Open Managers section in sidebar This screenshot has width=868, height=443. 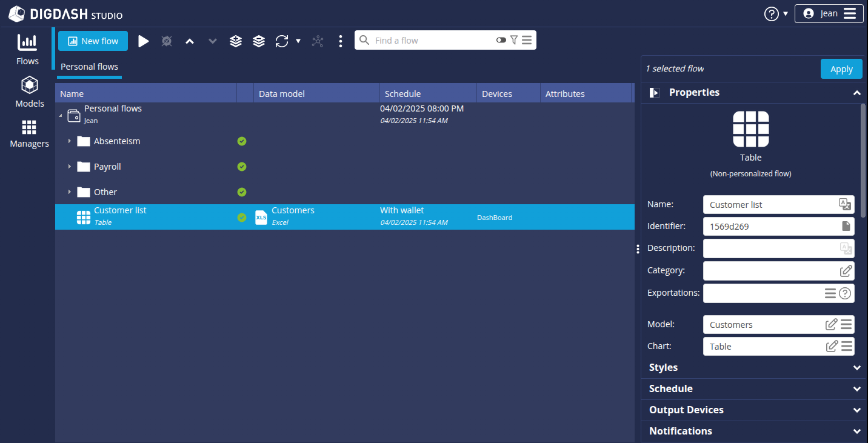tap(29, 134)
